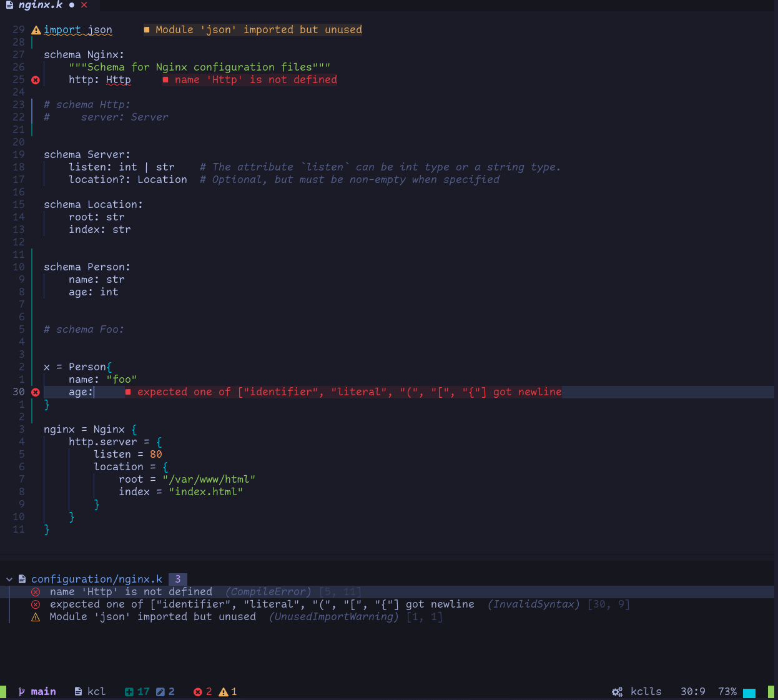Click the 'schema Server:' declaration
The height and width of the screenshot is (700, 778).
[x=87, y=155]
